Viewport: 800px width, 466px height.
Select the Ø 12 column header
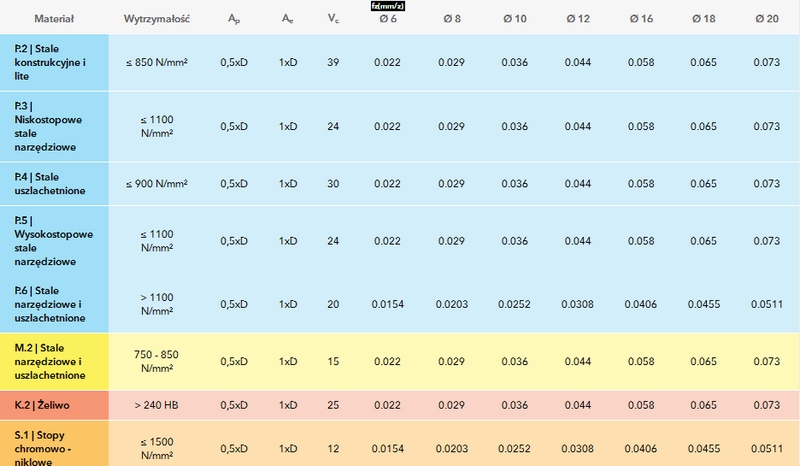pyautogui.click(x=577, y=20)
